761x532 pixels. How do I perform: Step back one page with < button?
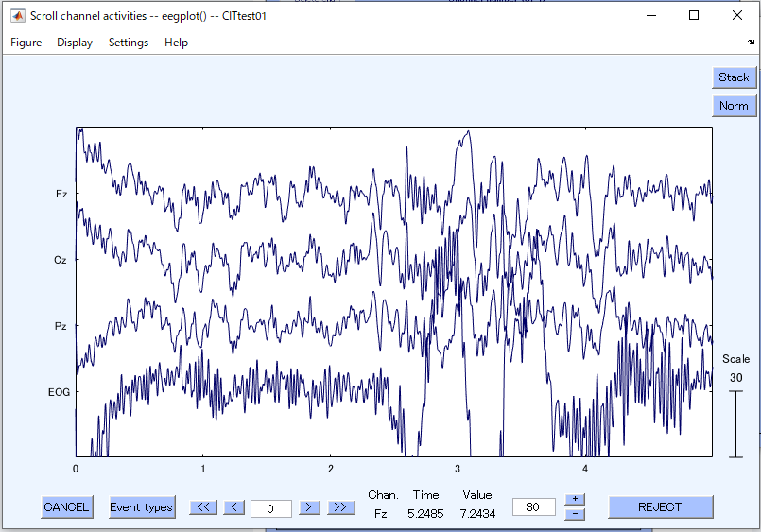(233, 507)
